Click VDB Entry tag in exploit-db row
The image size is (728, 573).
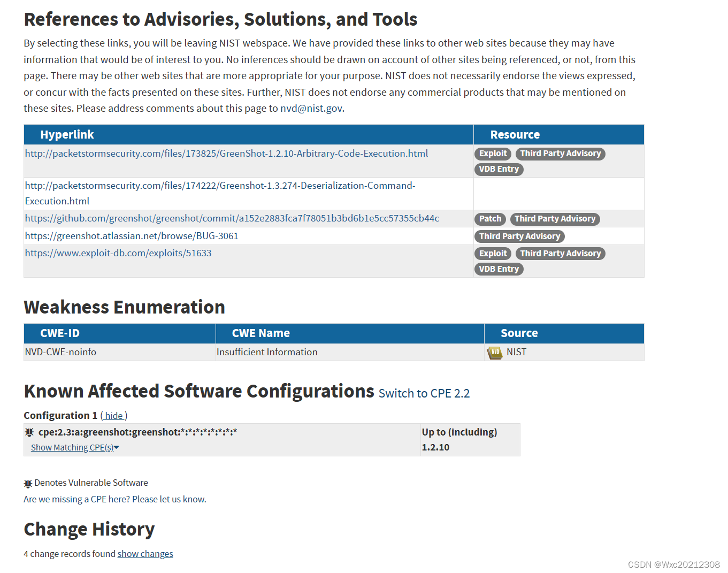tap(499, 269)
